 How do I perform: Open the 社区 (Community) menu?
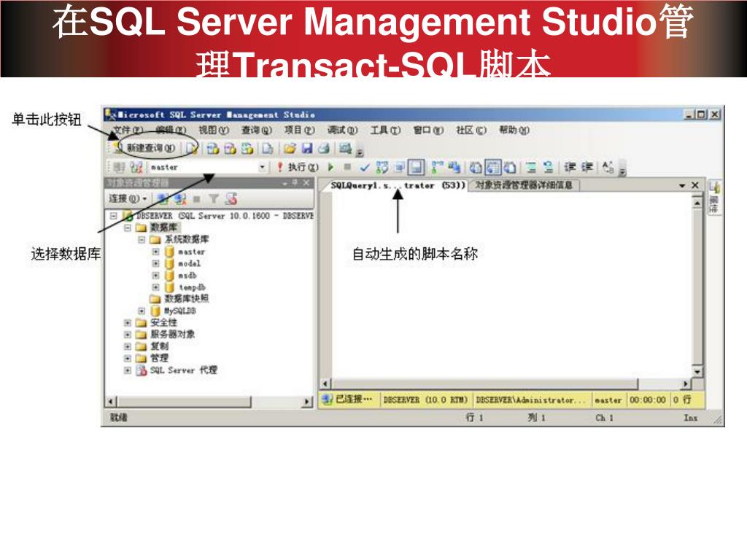click(471, 130)
